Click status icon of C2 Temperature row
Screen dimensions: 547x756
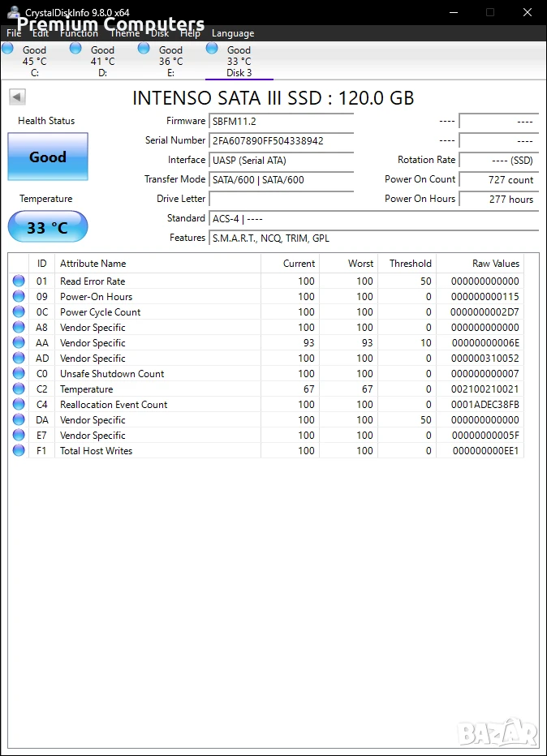[19, 389]
